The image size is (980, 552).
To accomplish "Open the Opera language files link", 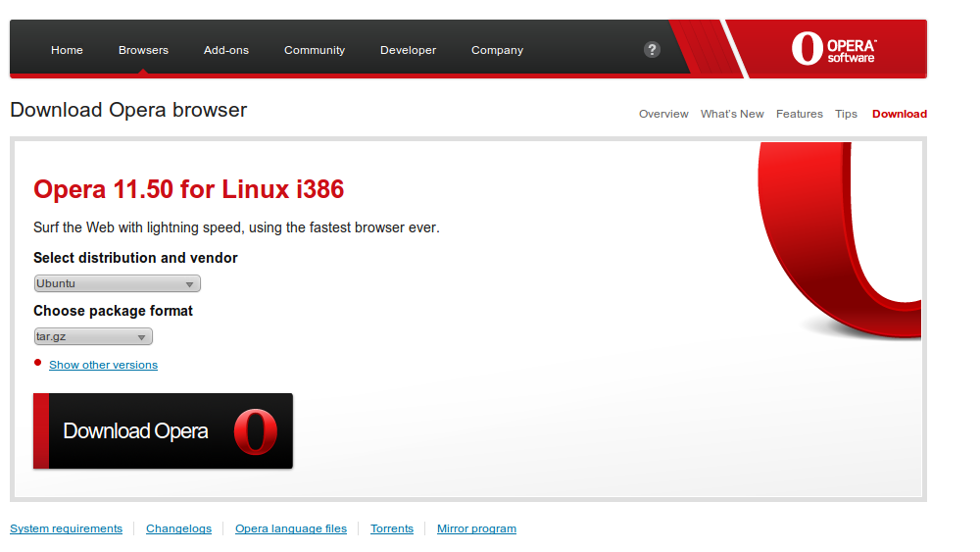I will [291, 528].
